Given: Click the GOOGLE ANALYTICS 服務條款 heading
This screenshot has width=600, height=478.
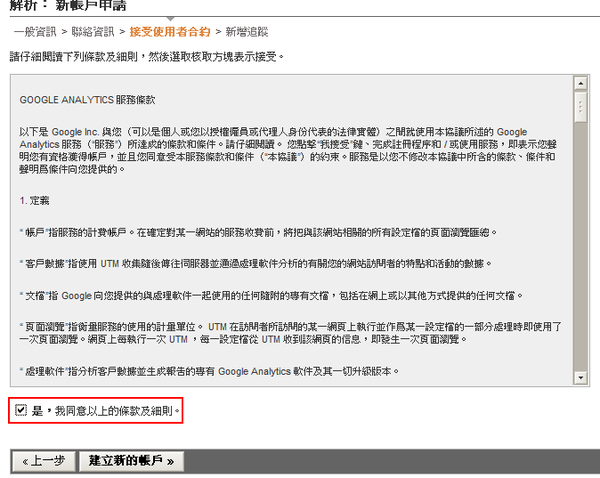Looking at the screenshot, I should pos(87,100).
